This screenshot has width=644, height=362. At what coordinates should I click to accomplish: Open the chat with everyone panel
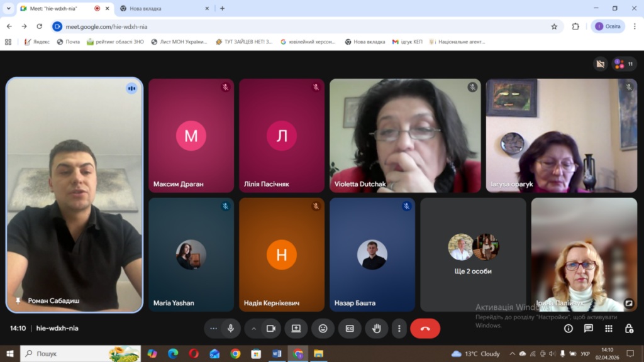(x=589, y=328)
